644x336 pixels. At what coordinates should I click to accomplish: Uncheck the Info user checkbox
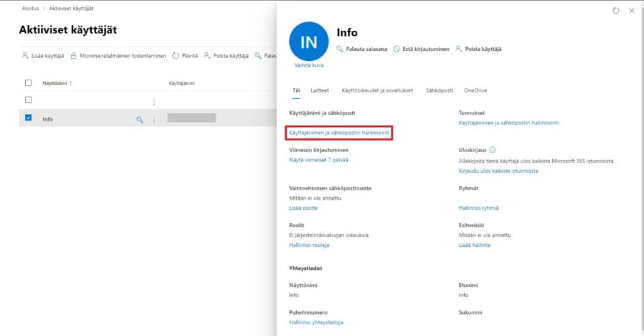click(28, 117)
